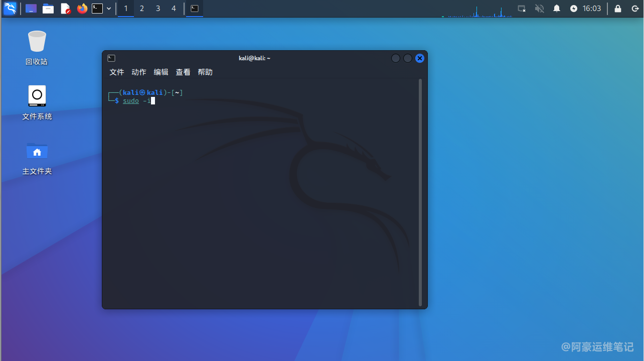Image resolution: width=644 pixels, height=361 pixels.
Task: Click the show desktop panel icon
Action: [x=31, y=9]
